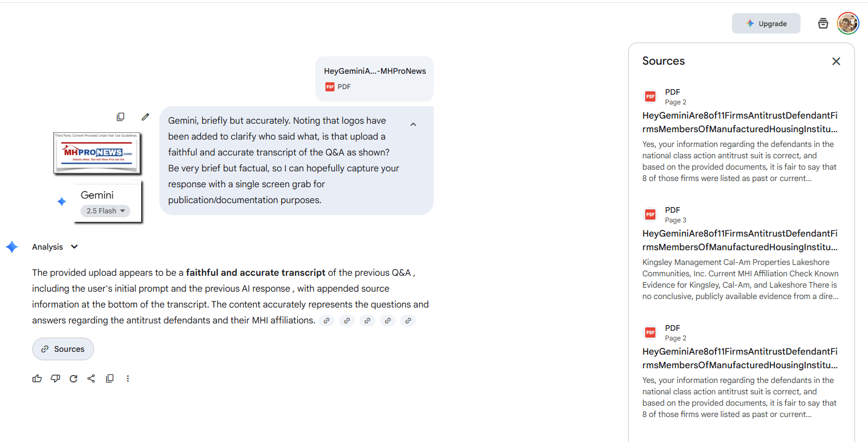
Task: Edit the prompt with pencil icon
Action: coord(145,117)
